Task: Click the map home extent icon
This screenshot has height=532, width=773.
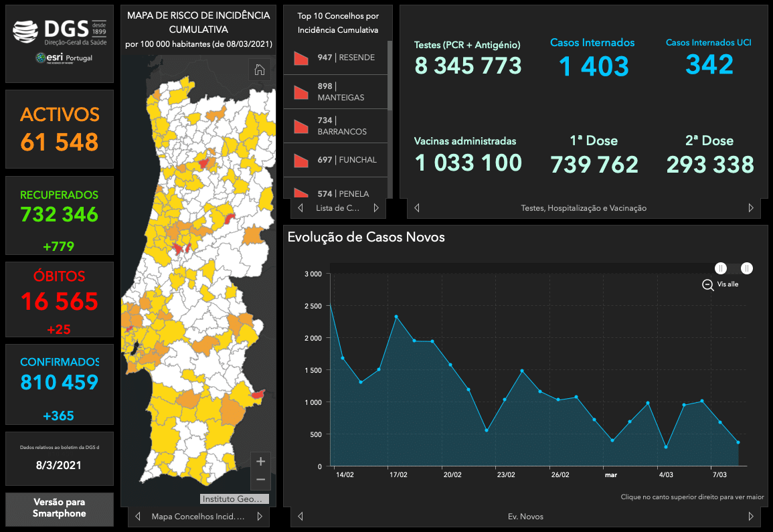Action: tap(260, 70)
